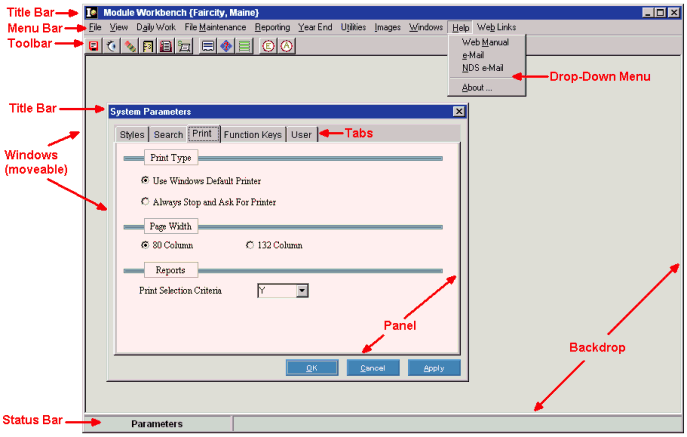Choose Web Manual from the Help menu
This screenshot has width=687, height=437.
click(485, 43)
